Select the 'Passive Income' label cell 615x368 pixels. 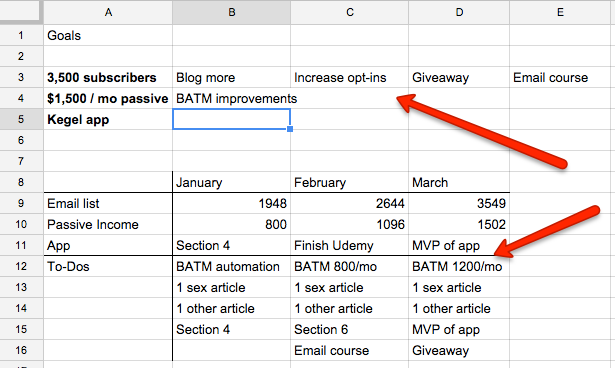tap(108, 224)
